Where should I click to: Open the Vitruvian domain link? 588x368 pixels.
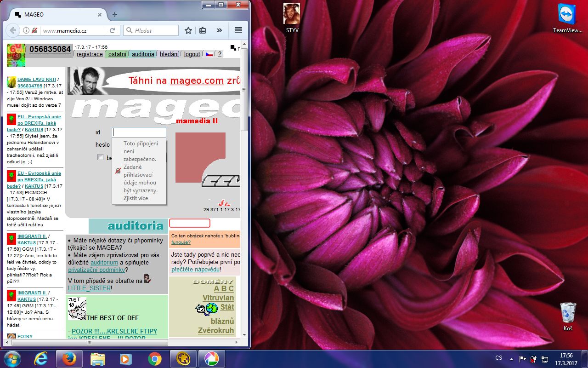point(218,298)
